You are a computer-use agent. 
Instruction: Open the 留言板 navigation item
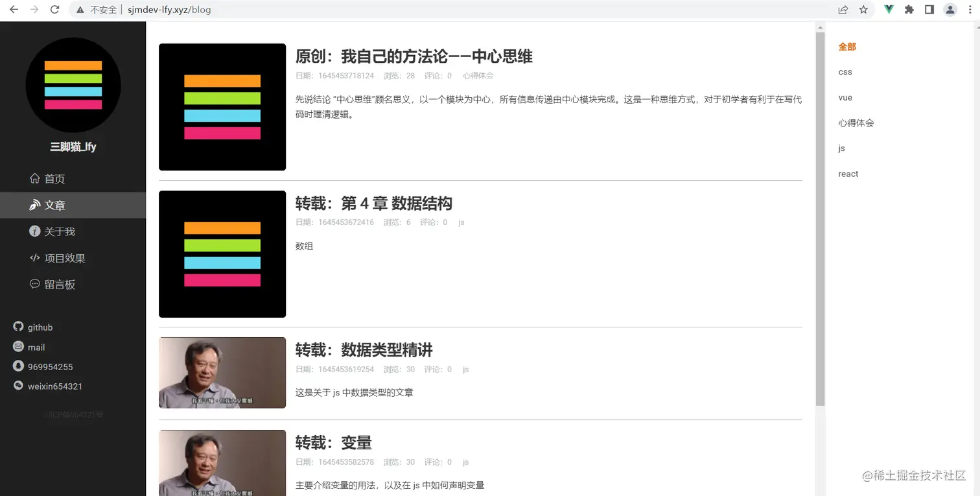73,285
